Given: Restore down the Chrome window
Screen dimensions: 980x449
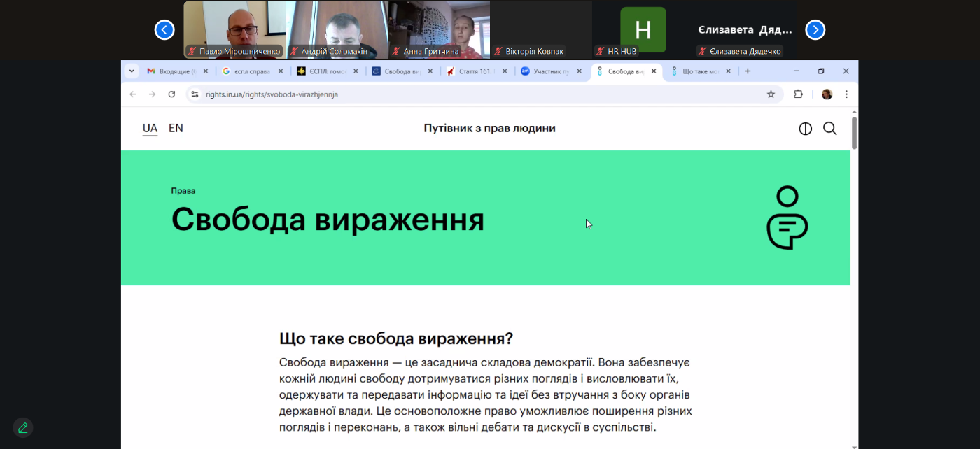Looking at the screenshot, I should pos(821,71).
